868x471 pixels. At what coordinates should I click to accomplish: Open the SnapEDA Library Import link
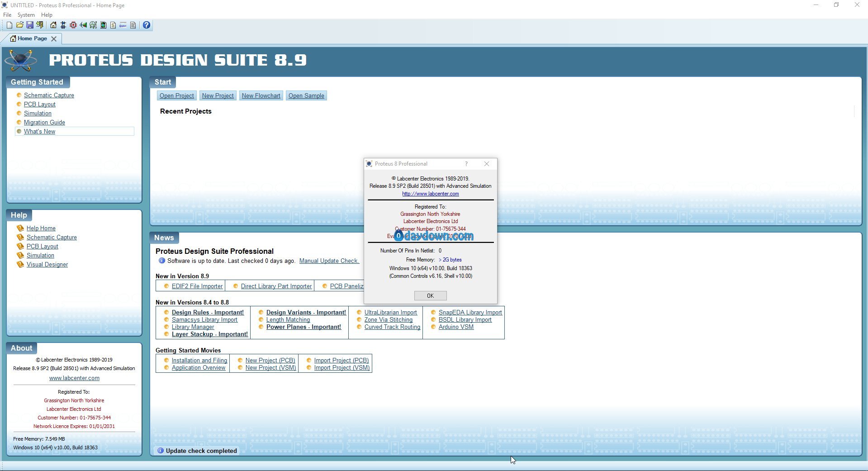(x=470, y=313)
